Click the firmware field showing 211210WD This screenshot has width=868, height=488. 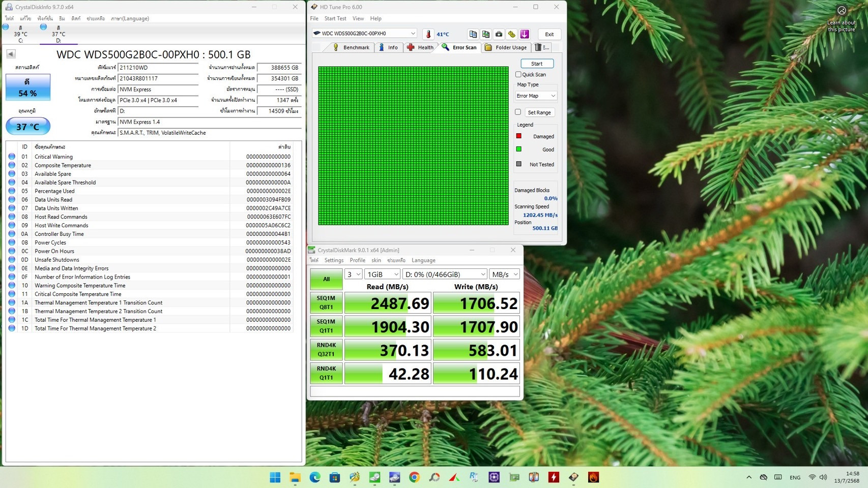[x=158, y=68]
